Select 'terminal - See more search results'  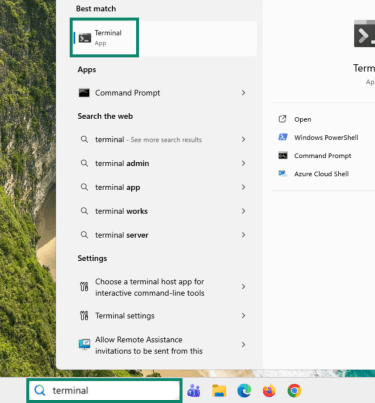148,140
